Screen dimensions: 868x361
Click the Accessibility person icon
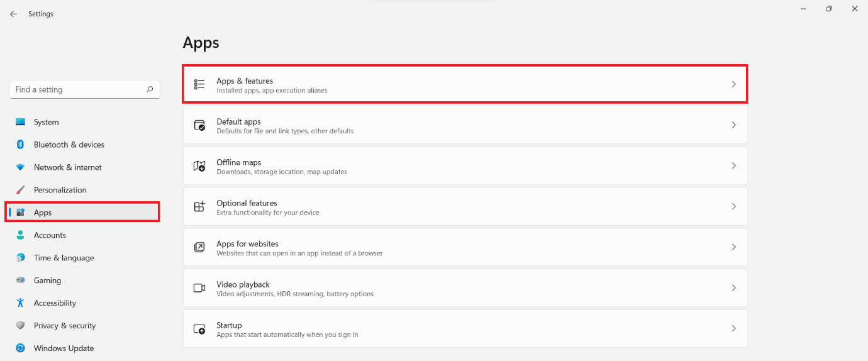tap(21, 303)
